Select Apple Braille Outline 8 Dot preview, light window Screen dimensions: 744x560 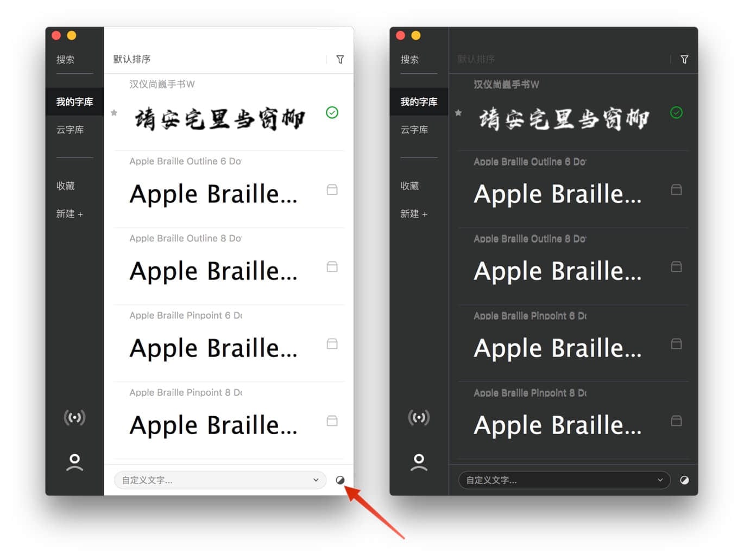[213, 271]
